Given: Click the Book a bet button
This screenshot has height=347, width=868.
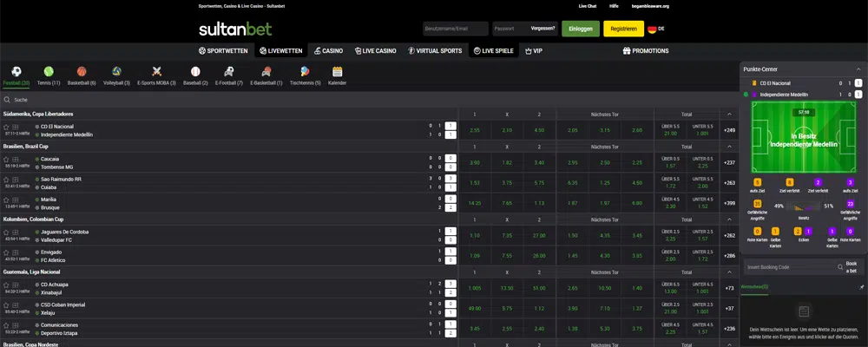Looking at the screenshot, I should (x=851, y=266).
